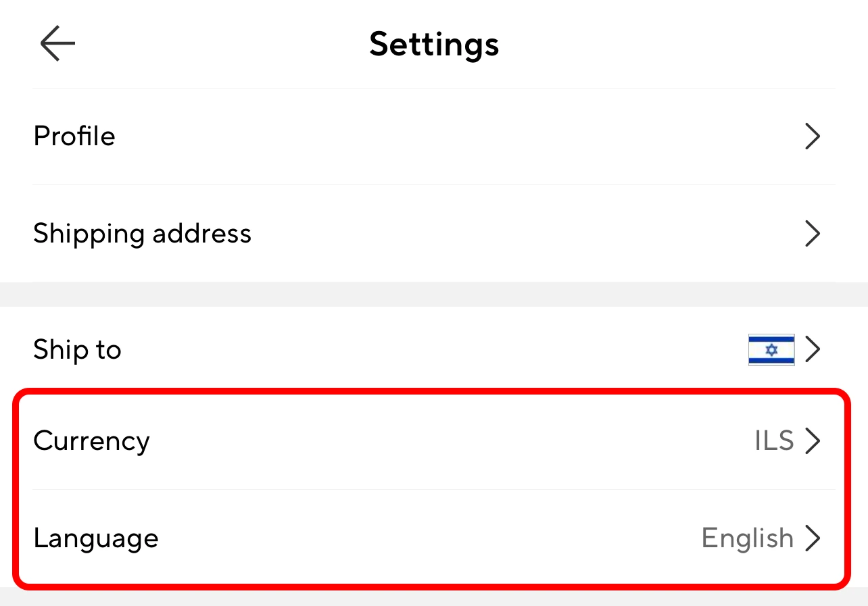The width and height of the screenshot is (868, 606).
Task: Tap the Language row
Action: click(x=96, y=538)
